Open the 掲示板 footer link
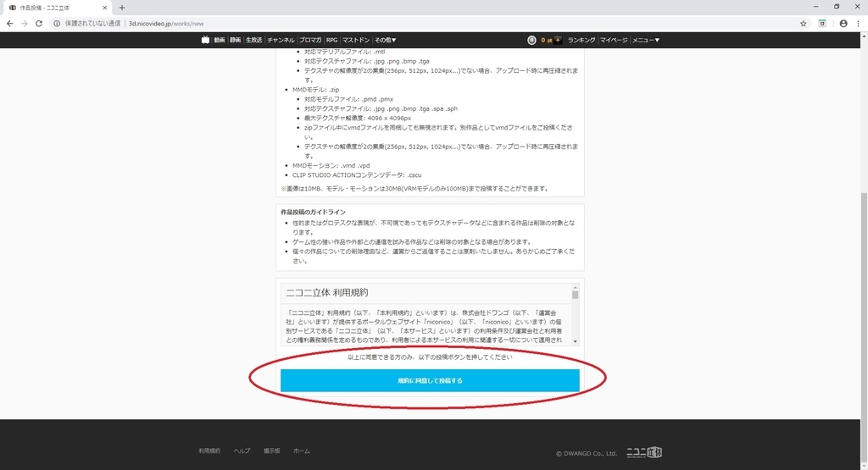The width and height of the screenshot is (868, 470). (272, 451)
